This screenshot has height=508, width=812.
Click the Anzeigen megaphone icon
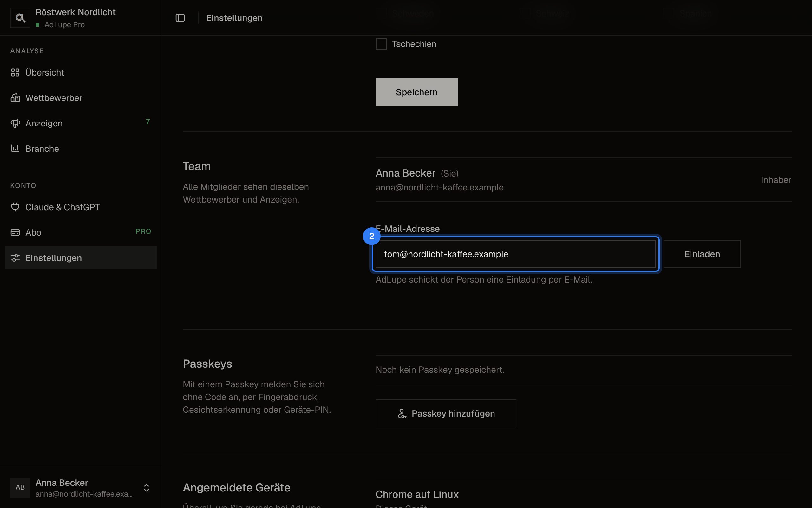click(15, 123)
